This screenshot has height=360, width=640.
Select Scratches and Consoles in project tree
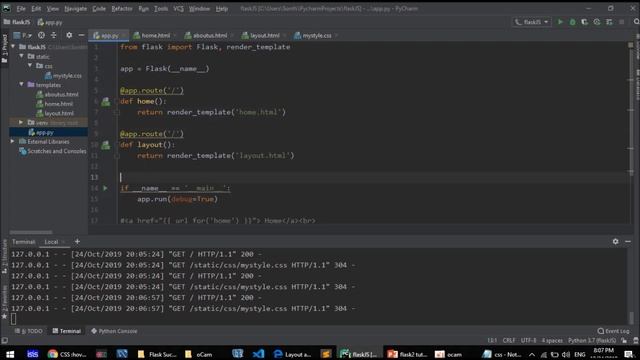53,151
